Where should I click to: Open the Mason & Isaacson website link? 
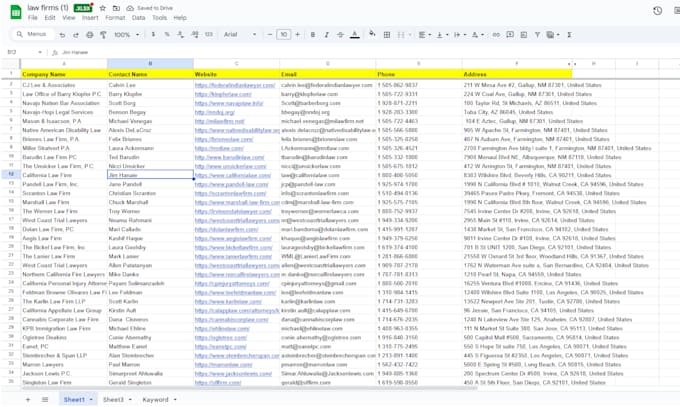(219, 121)
